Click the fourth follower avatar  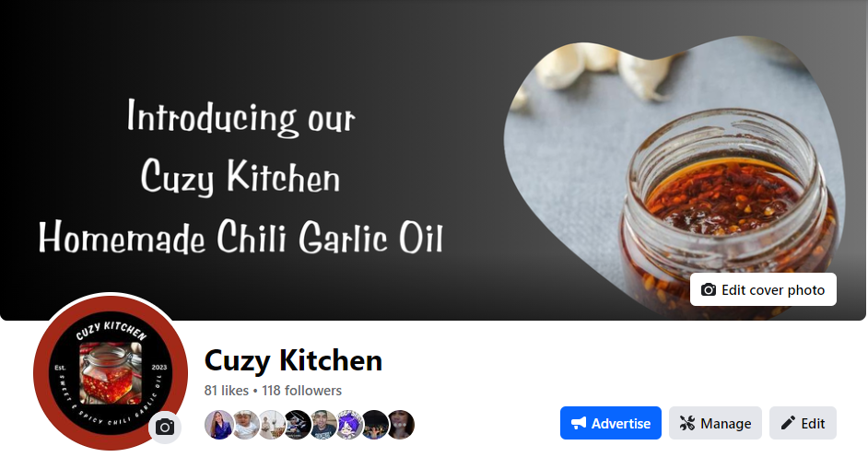click(x=297, y=425)
